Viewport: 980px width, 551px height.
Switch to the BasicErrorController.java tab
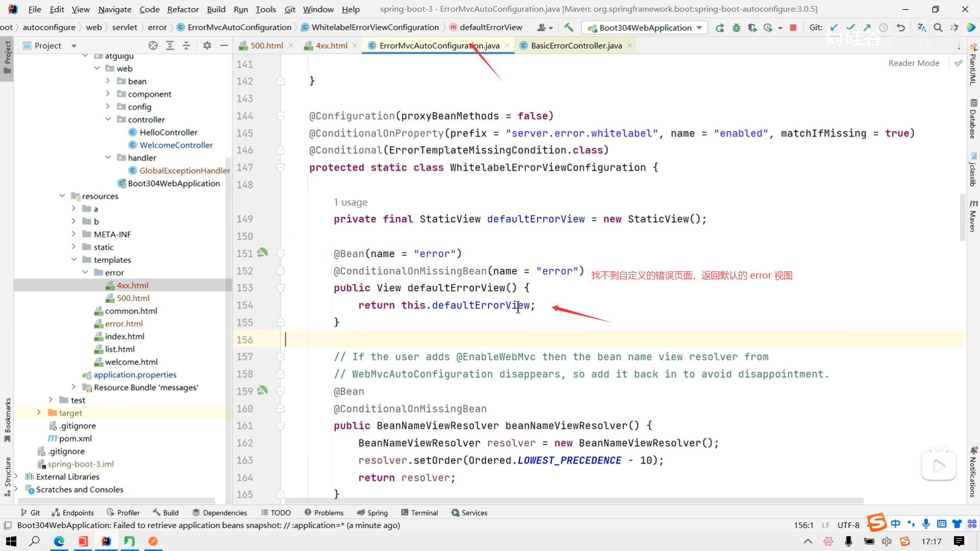coord(576,45)
